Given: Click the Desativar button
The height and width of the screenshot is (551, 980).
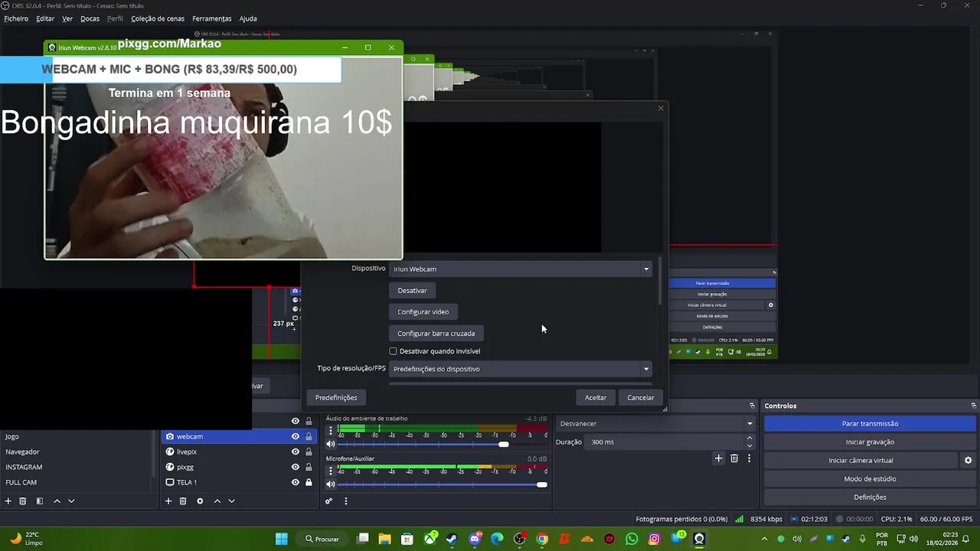Looking at the screenshot, I should coord(412,290).
